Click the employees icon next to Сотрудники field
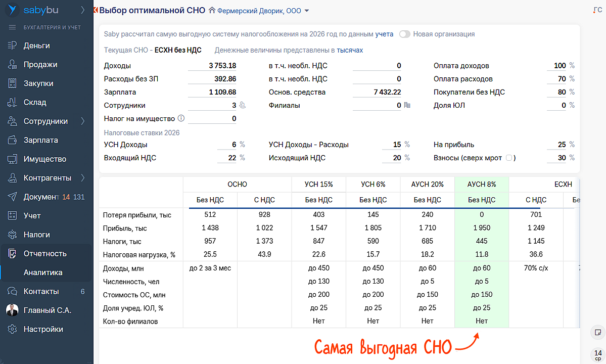This screenshot has width=606, height=364. pos(242,106)
